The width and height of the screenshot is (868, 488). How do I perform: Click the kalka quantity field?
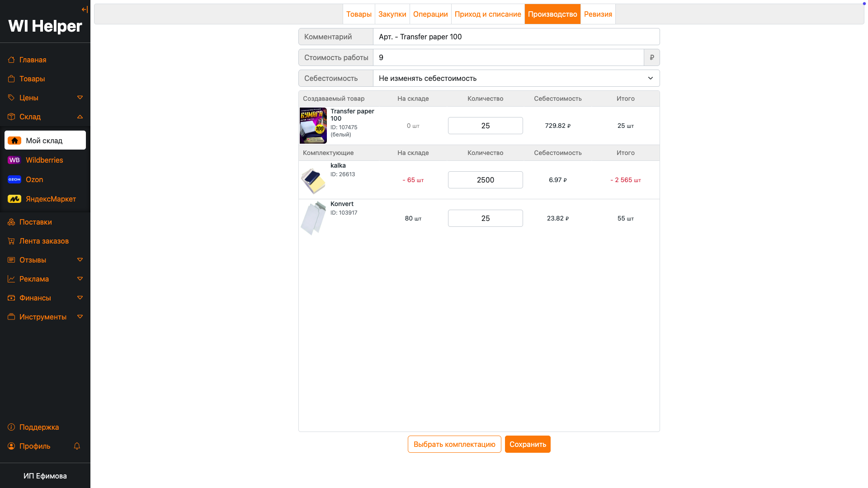(485, 180)
